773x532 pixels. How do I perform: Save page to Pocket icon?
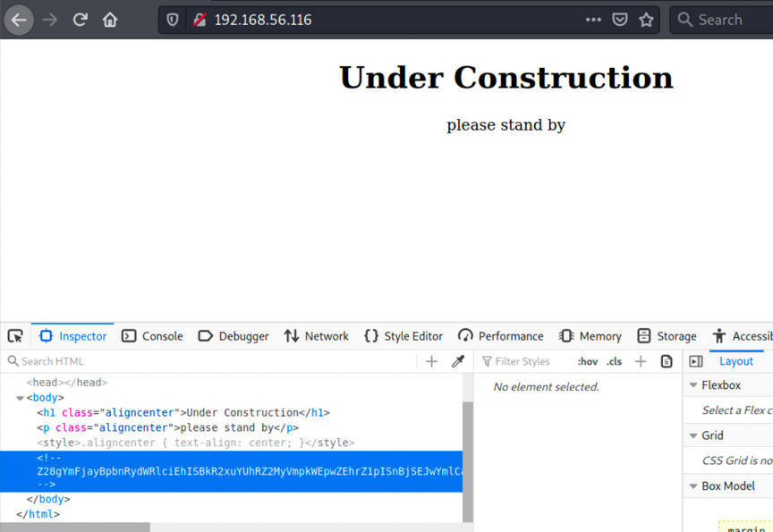click(x=619, y=20)
